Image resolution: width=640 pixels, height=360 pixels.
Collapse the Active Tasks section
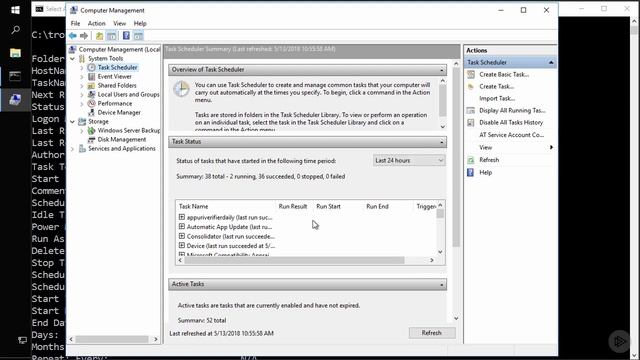pos(442,284)
